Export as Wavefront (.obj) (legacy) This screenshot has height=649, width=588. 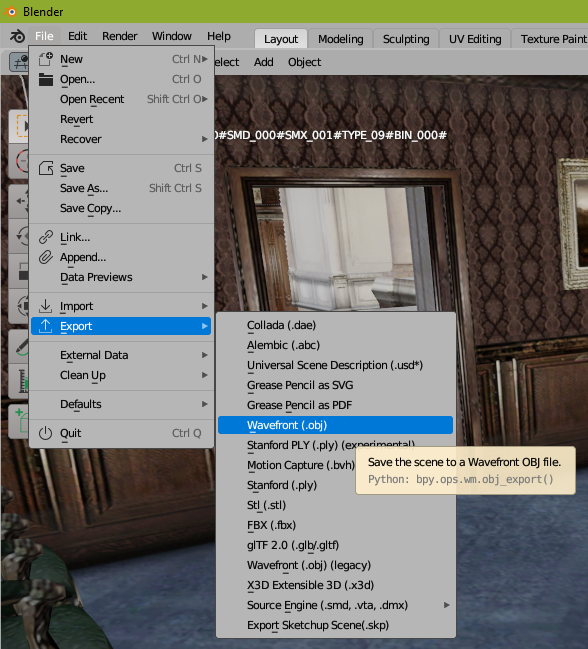[x=336, y=565]
